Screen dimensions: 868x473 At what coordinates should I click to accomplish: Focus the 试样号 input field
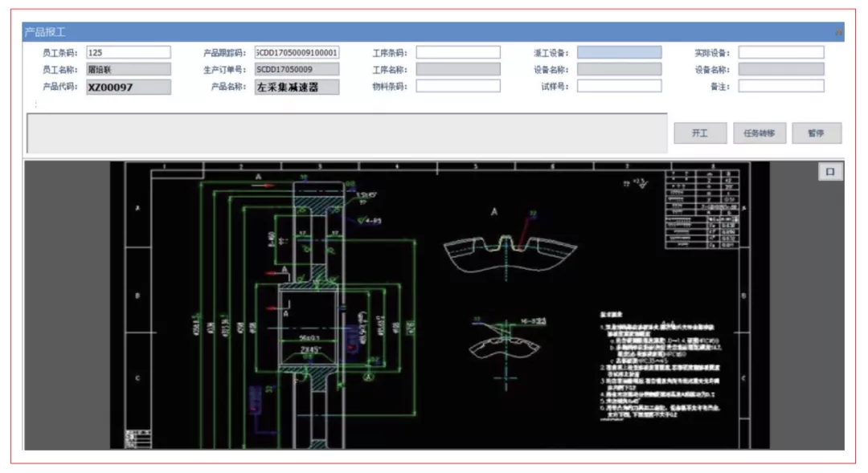click(619, 86)
